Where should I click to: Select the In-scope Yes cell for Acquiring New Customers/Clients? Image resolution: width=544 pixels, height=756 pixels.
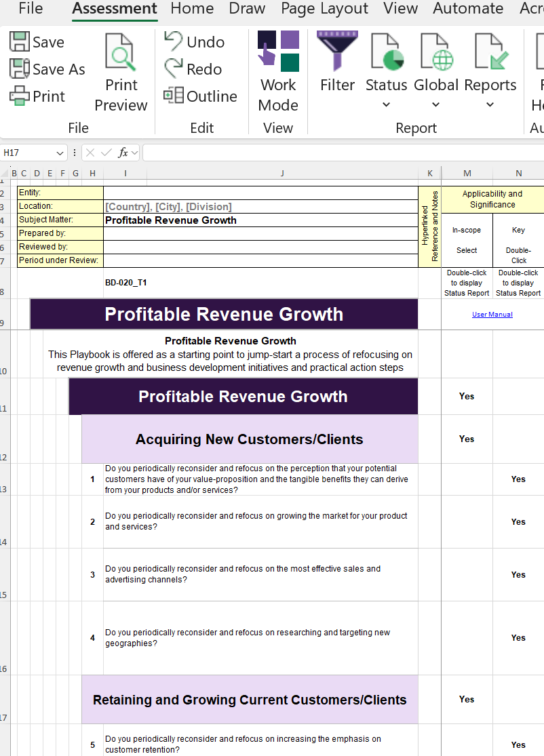pyautogui.click(x=467, y=439)
